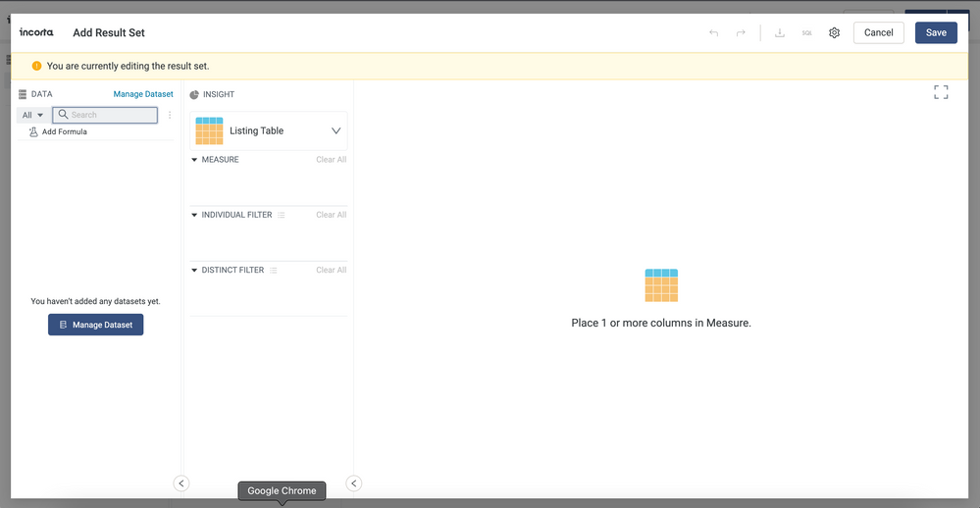Open the All filter dropdown
This screenshot has height=508, width=980.
click(x=32, y=115)
